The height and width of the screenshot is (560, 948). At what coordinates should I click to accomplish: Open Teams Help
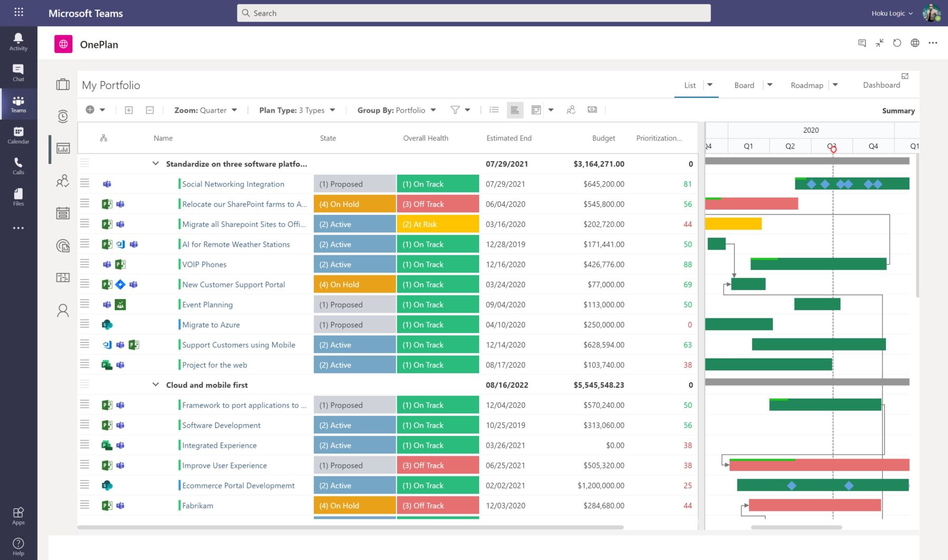click(x=18, y=546)
